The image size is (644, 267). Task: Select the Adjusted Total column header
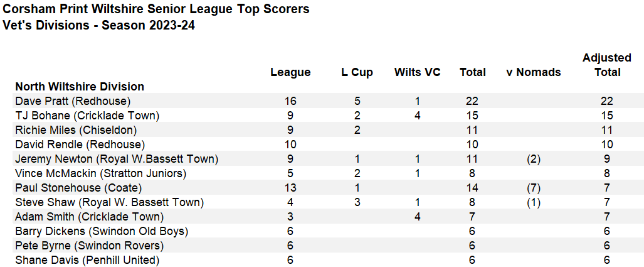[607, 65]
